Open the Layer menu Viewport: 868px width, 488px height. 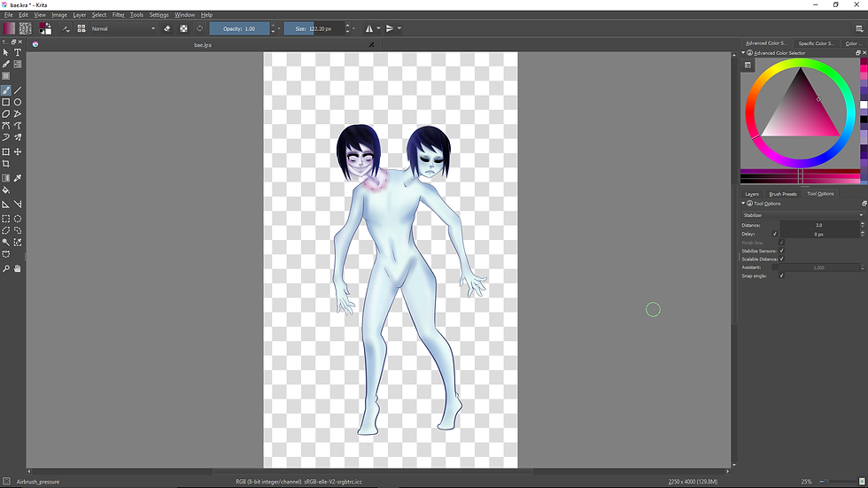(79, 15)
